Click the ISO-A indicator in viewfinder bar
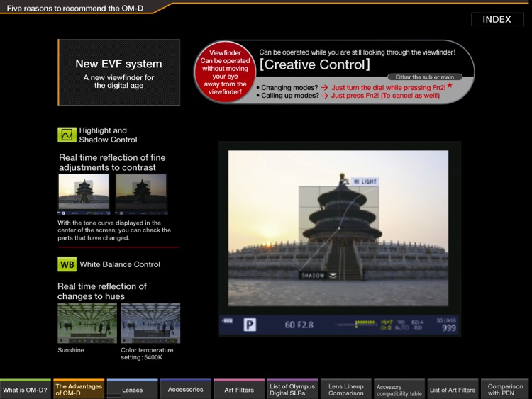The image size is (532, 399). (417, 325)
